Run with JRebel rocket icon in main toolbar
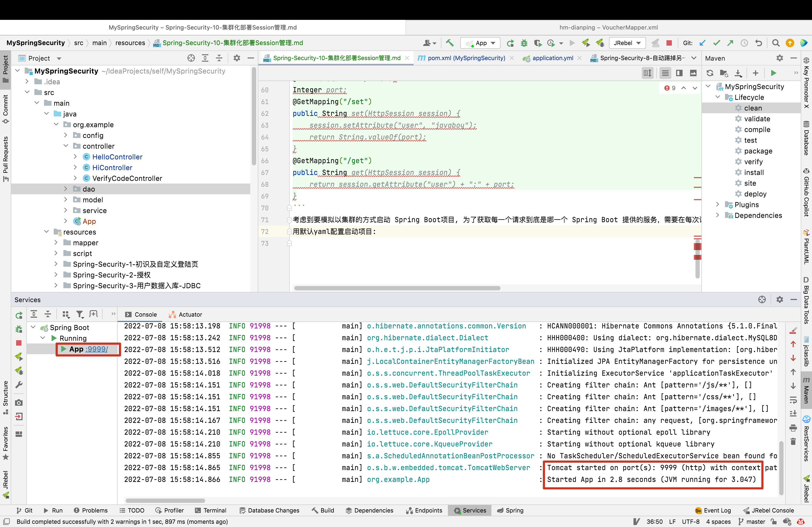This screenshot has width=812, height=527. click(x=586, y=43)
